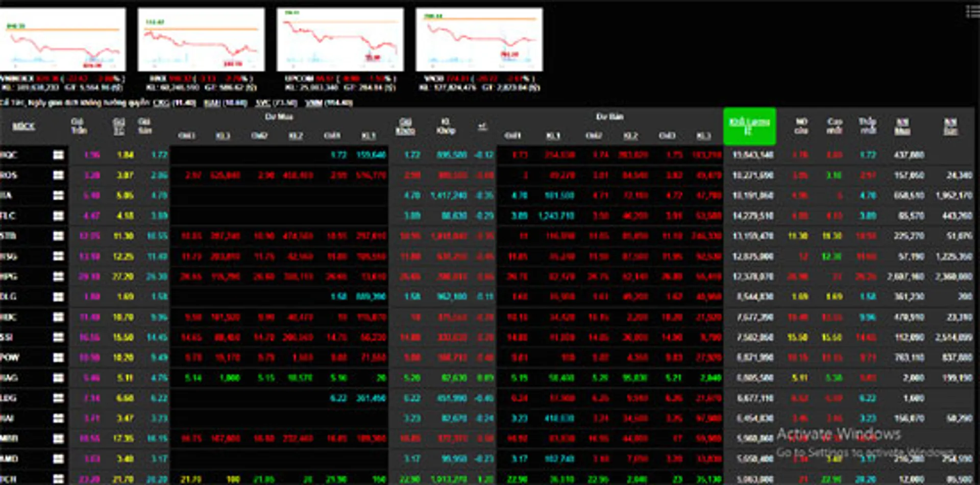Viewport: 980px width, 485px height.
Task: Open the row icon next to MBB
Action: (59, 439)
